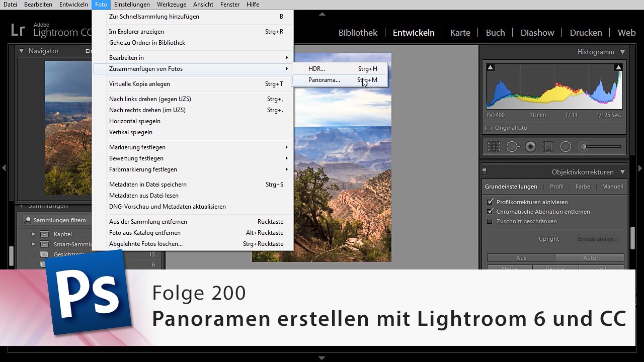Open Bewertung festlegen submenu
The height and width of the screenshot is (362, 644).
[193, 158]
